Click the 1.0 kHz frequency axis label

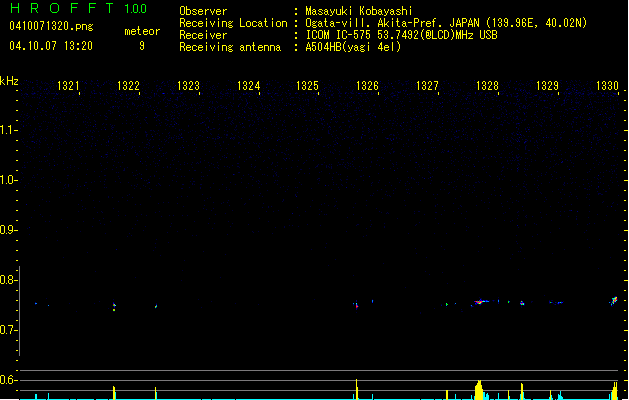(x=8, y=180)
